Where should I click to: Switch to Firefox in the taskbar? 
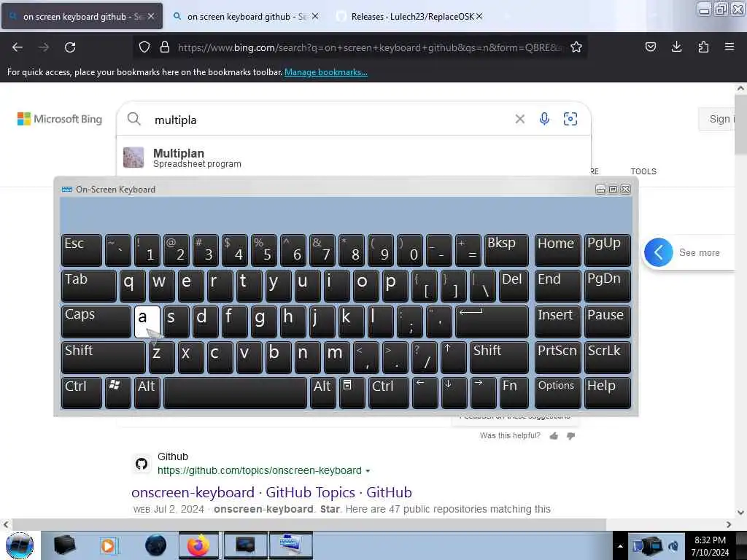click(x=198, y=545)
